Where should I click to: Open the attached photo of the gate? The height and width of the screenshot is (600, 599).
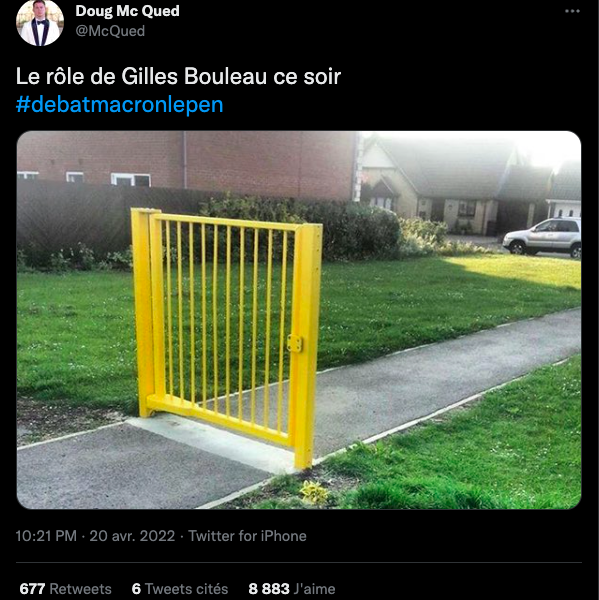[x=299, y=320]
